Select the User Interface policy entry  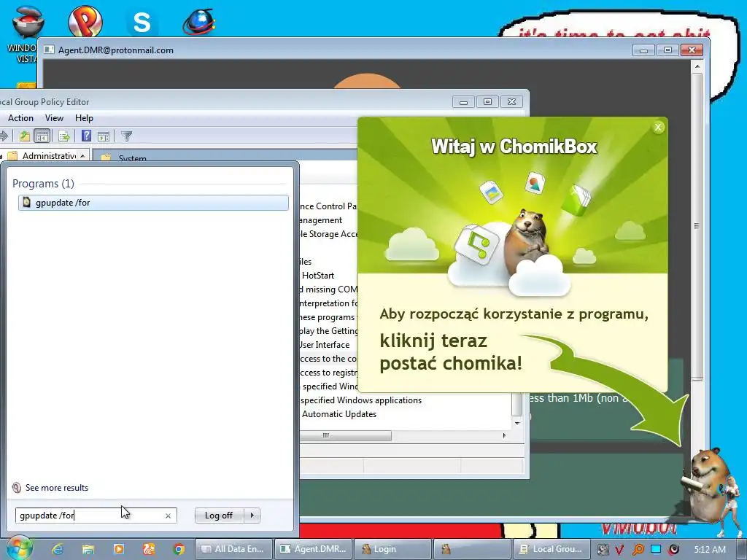[x=325, y=345]
